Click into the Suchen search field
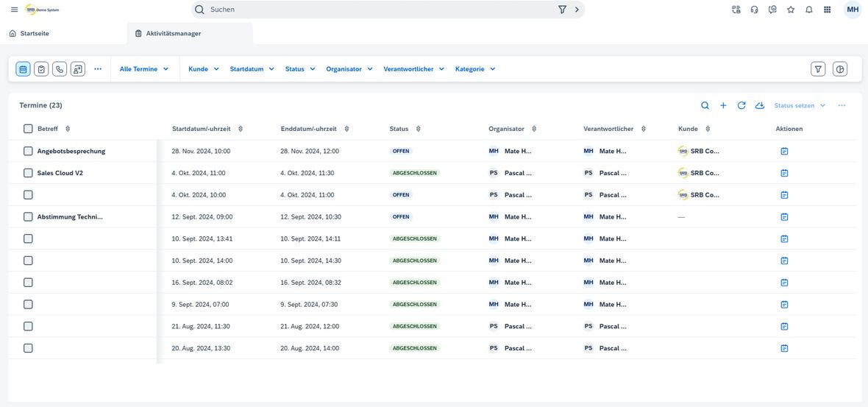Screen dimensions: 868x407 click(382, 10)
